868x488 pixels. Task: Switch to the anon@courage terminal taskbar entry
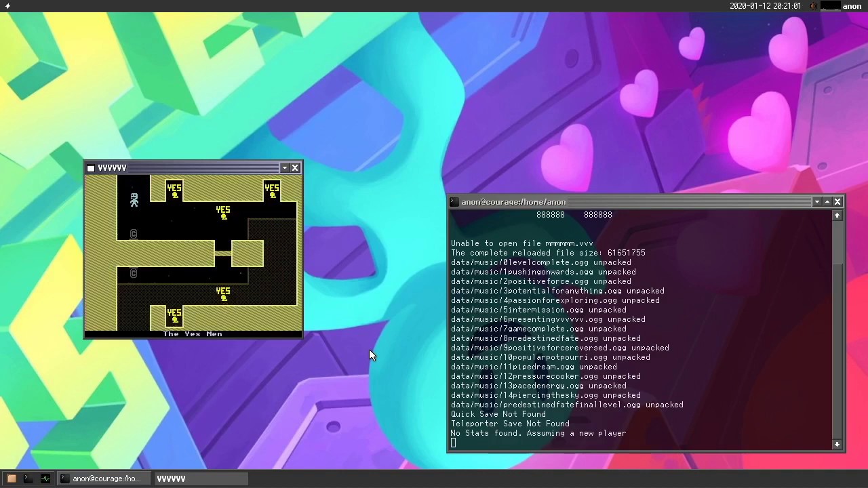[104, 479]
